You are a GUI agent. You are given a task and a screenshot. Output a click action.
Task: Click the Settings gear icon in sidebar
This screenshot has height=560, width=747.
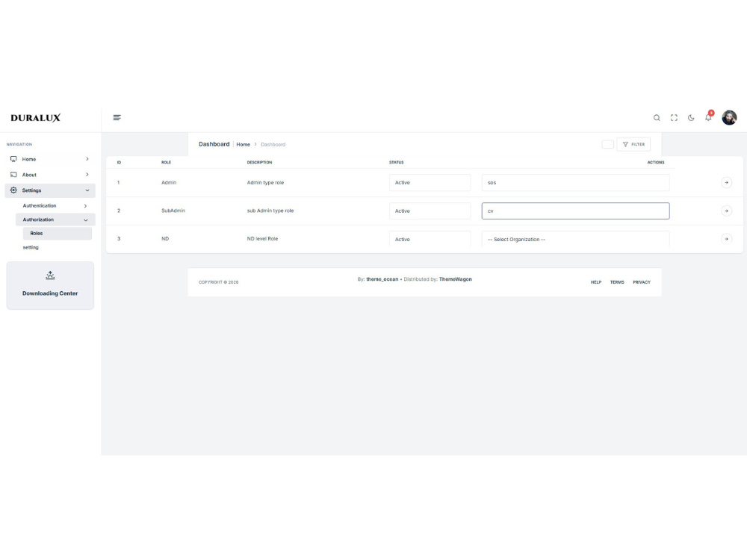[x=13, y=190]
